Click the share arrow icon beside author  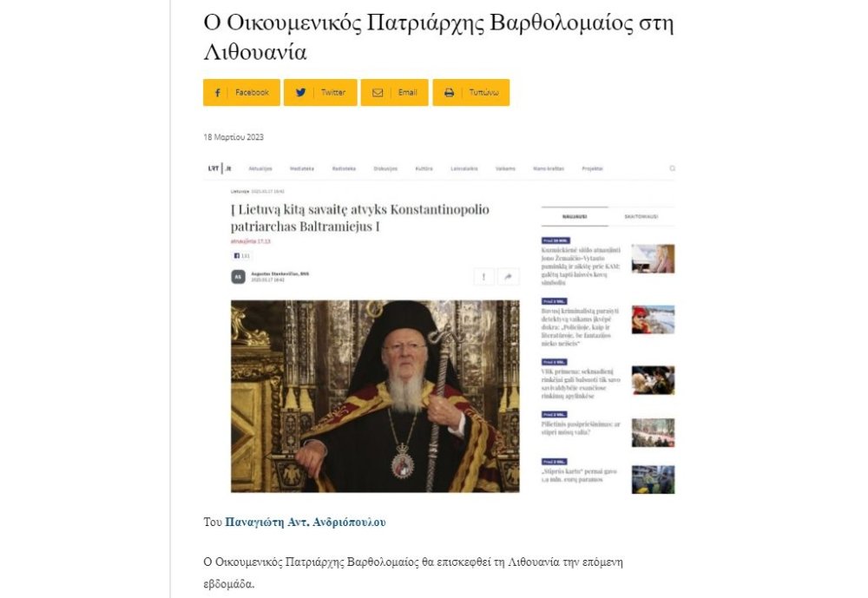coord(508,276)
